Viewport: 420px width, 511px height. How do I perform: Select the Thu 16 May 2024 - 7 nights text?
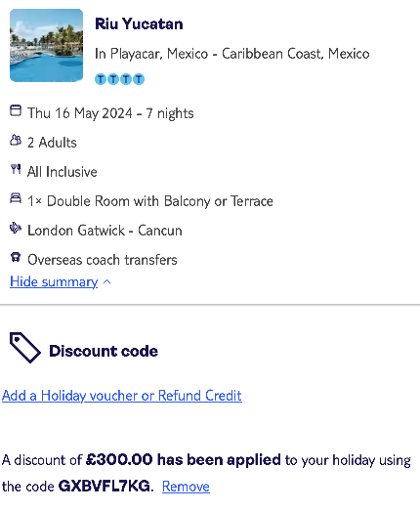coord(110,113)
